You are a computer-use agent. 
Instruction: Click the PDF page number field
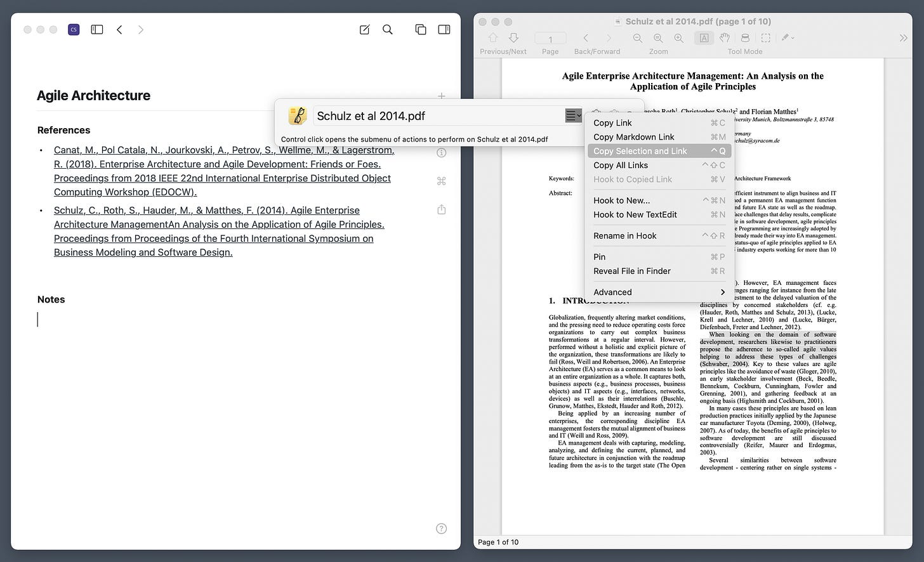[x=550, y=39]
